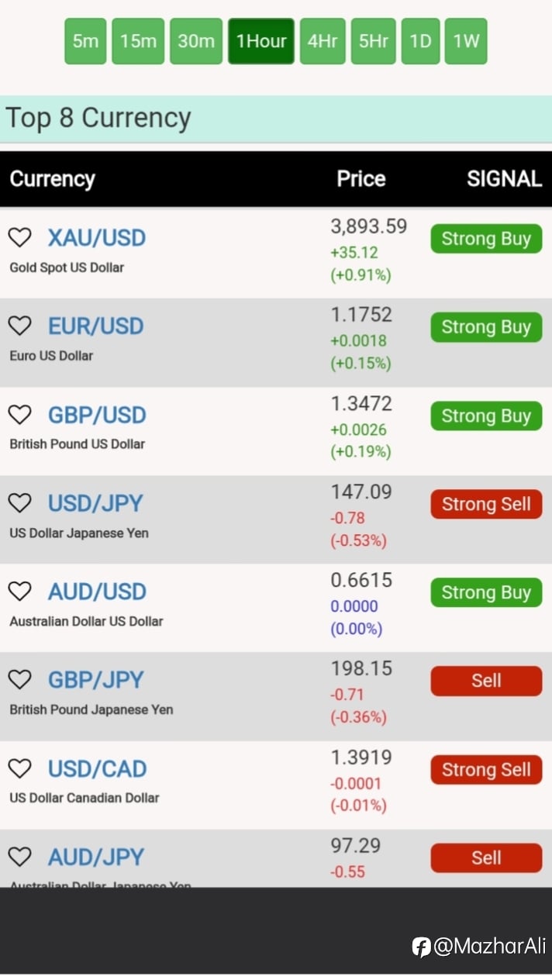Show the 1W timeframe signals
This screenshot has height=980, width=552.
[466, 41]
